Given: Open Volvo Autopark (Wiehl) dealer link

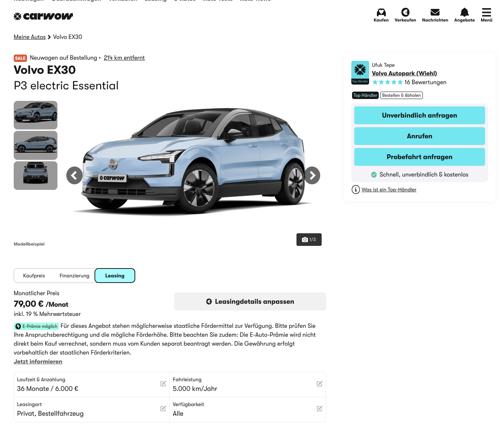Looking at the screenshot, I should pos(404,73).
